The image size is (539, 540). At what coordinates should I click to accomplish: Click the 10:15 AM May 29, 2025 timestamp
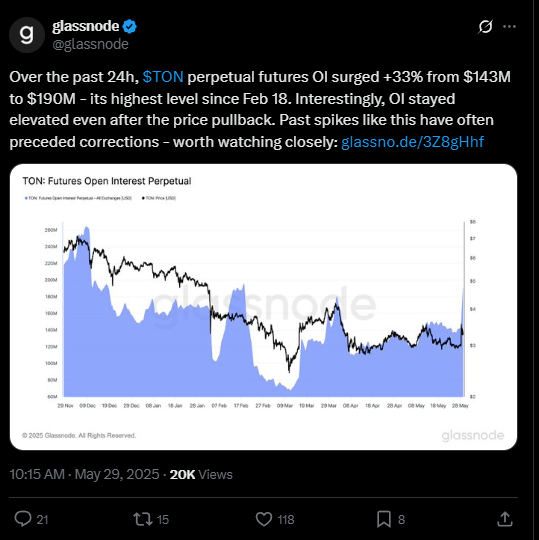pos(84,474)
